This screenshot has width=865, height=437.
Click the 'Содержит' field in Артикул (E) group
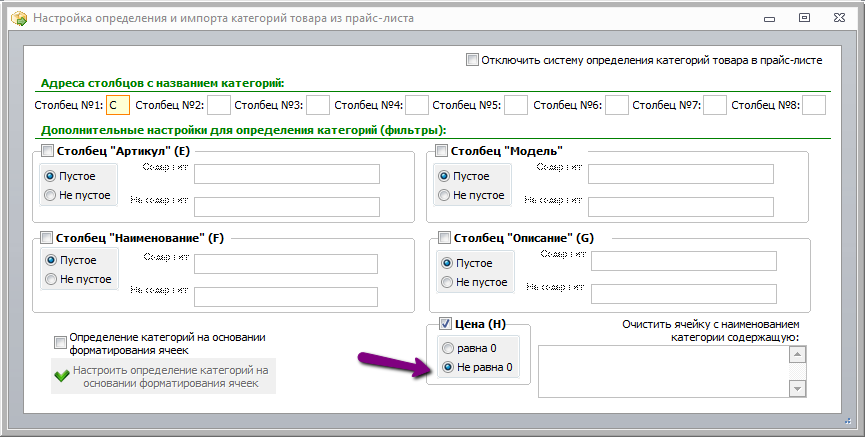click(x=287, y=174)
